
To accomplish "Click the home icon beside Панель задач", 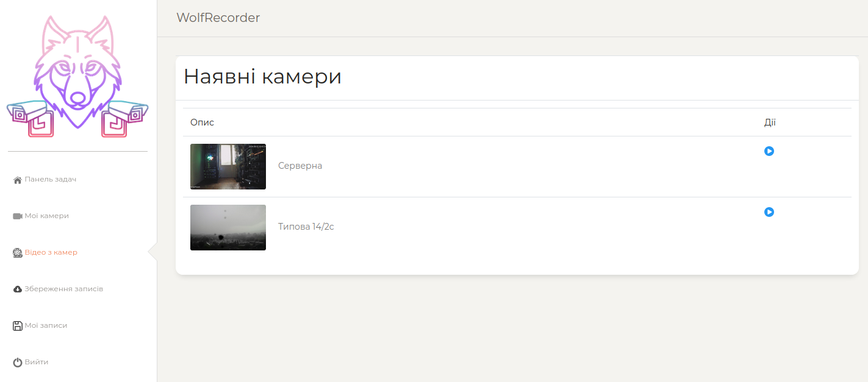I will click(18, 180).
